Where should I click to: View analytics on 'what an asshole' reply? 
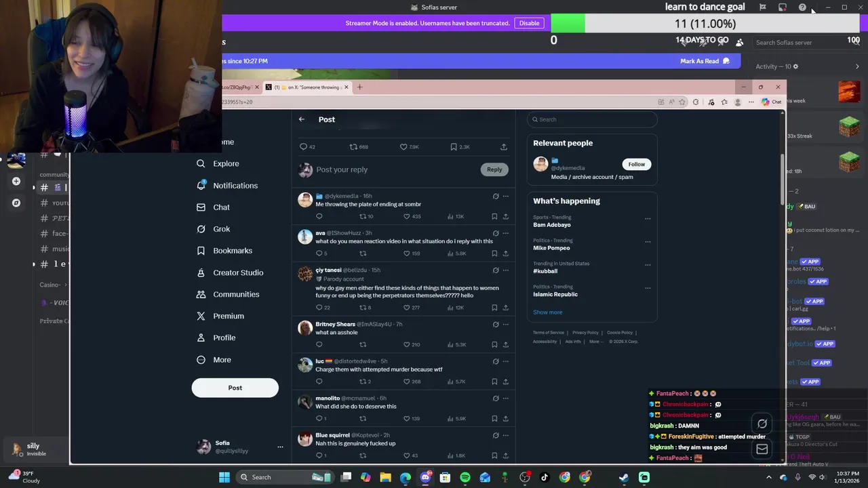pos(456,344)
